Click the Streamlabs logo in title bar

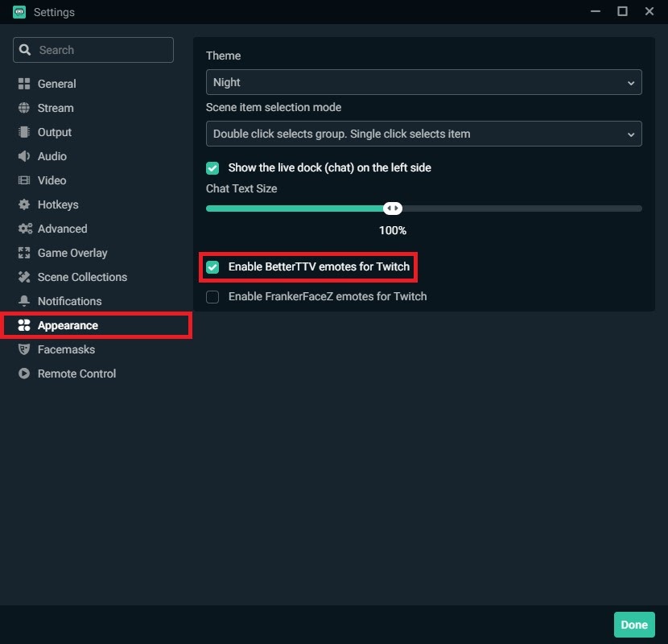click(19, 12)
